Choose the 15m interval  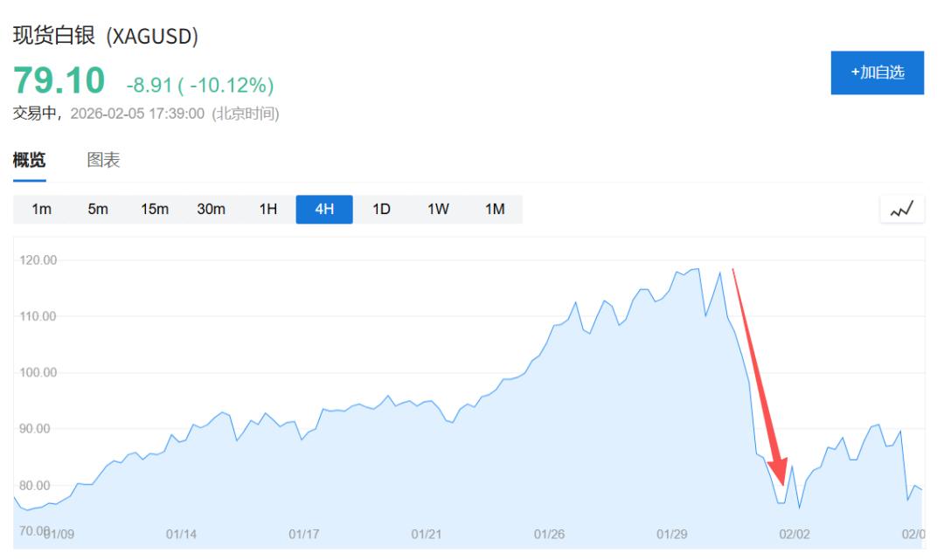(155, 210)
